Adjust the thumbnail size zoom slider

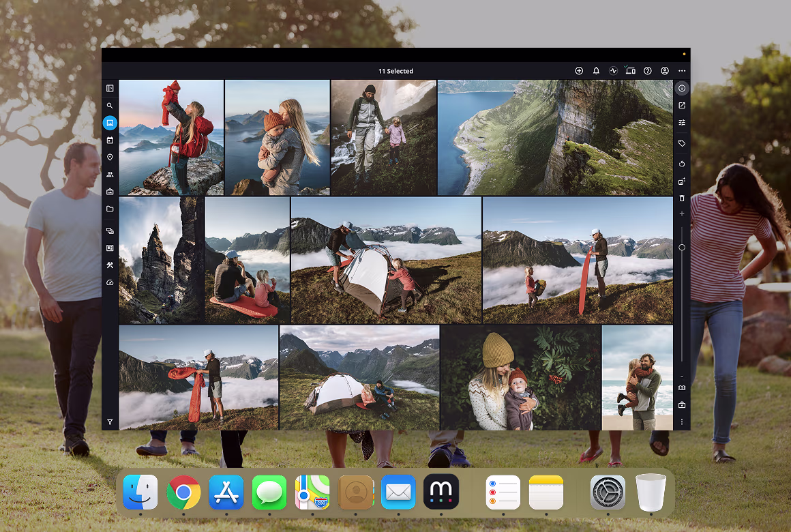(x=682, y=248)
